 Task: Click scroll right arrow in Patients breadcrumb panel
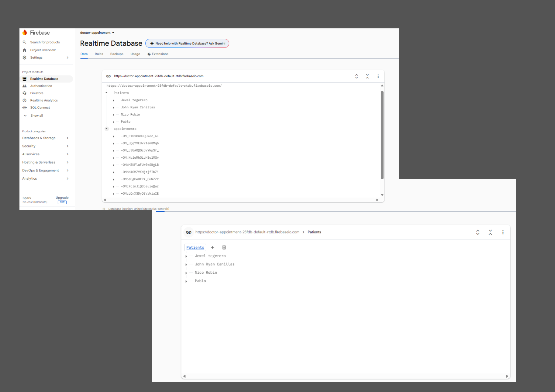[507, 376]
